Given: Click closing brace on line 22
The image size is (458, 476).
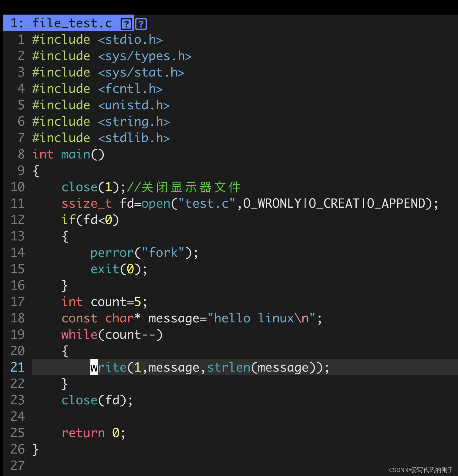Looking at the screenshot, I should 65,384.
